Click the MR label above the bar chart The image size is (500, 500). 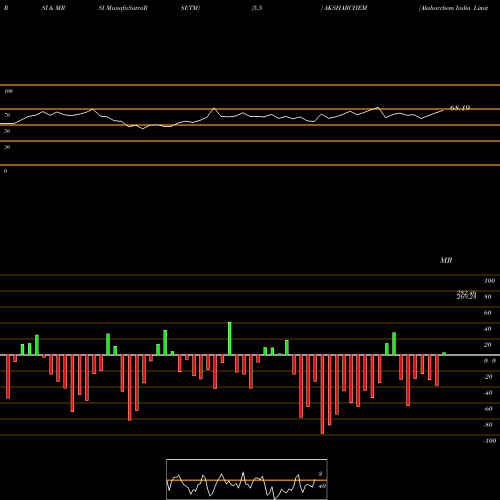click(x=446, y=260)
